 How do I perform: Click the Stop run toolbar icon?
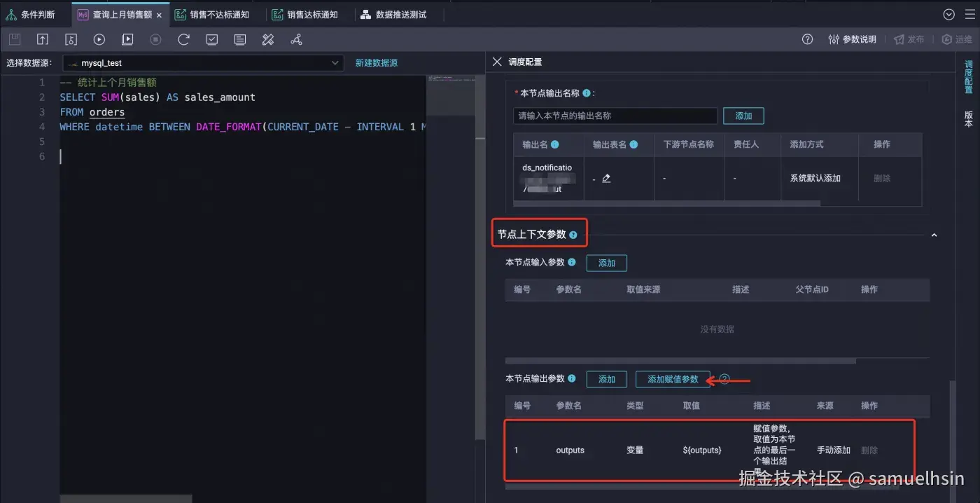point(155,40)
